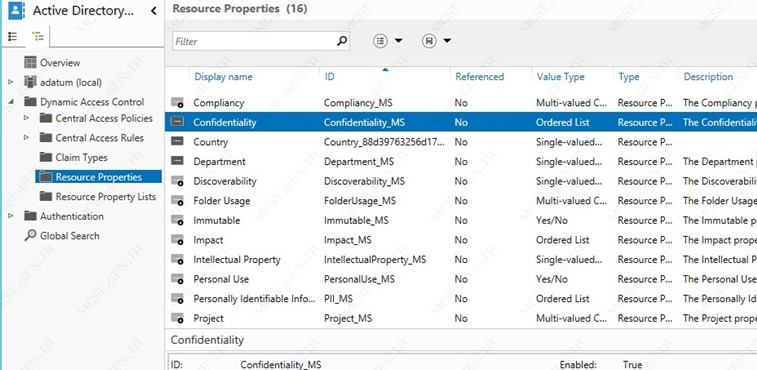The height and width of the screenshot is (370, 757).
Task: Click the search magnifier in Filter box
Action: pyautogui.click(x=342, y=41)
